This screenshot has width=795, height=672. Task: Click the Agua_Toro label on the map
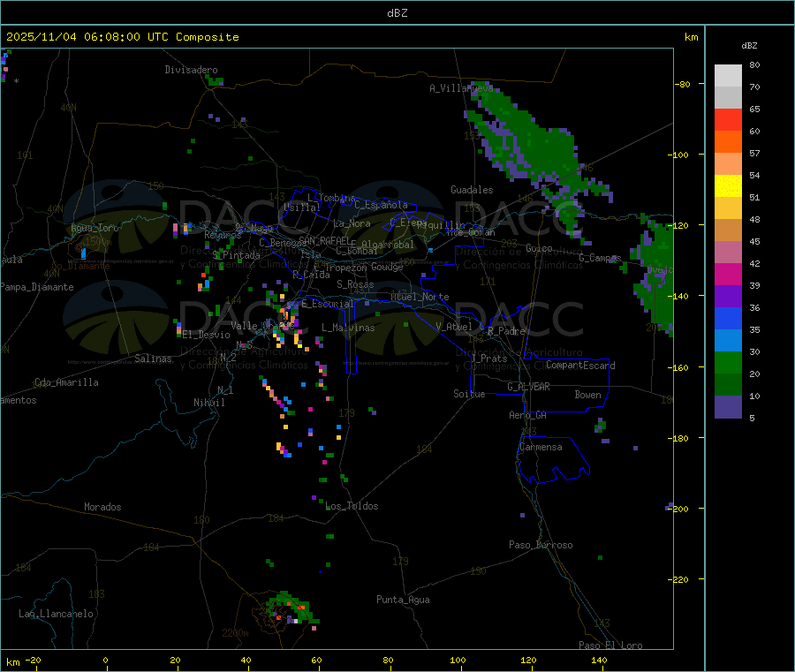click(x=95, y=228)
